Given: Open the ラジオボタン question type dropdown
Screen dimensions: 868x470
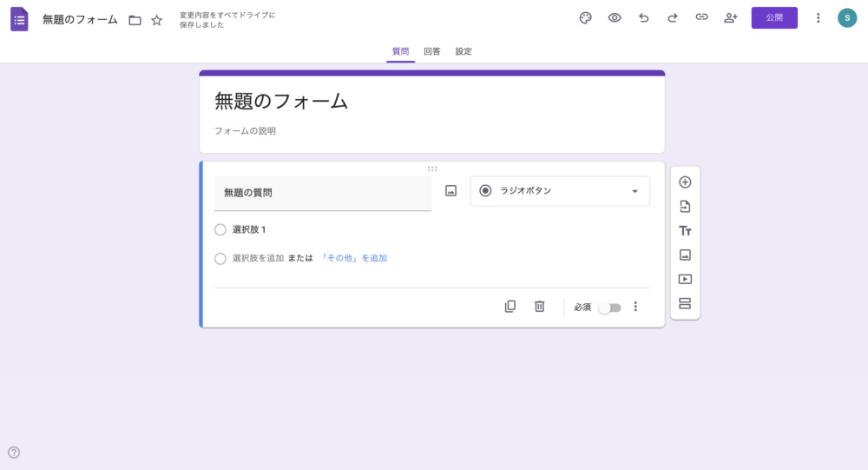Looking at the screenshot, I should [560, 190].
